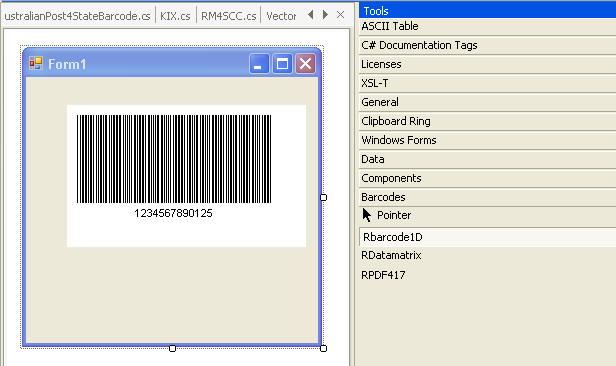The image size is (616, 366).
Task: Select the barcode control on Form1
Action: click(186, 176)
